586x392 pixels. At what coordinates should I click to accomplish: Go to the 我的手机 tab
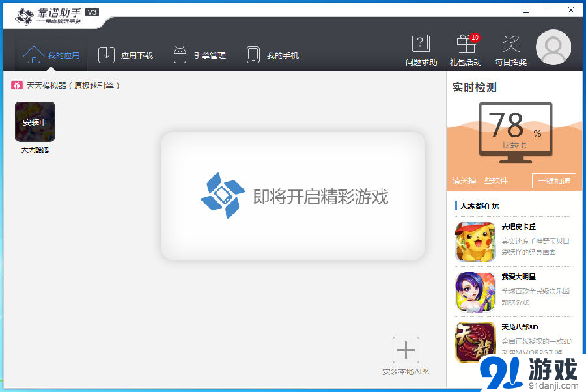(x=272, y=55)
